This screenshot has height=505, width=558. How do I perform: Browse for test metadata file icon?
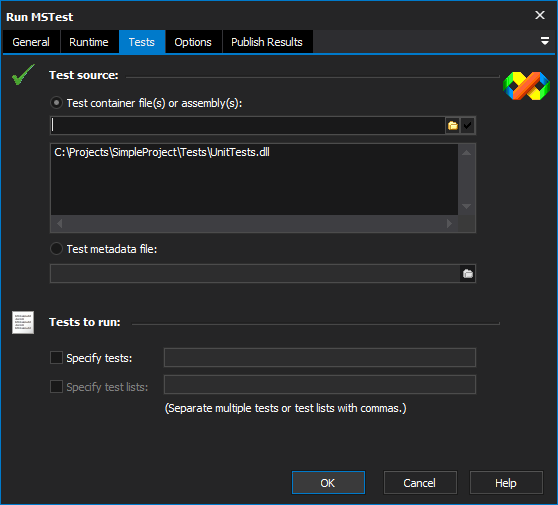tap(468, 274)
